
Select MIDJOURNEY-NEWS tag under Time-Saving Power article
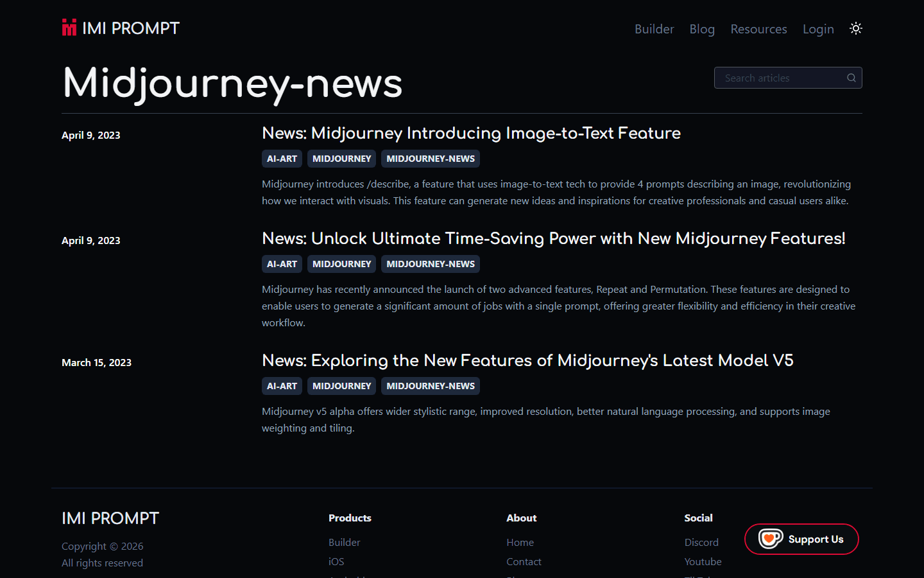431,264
